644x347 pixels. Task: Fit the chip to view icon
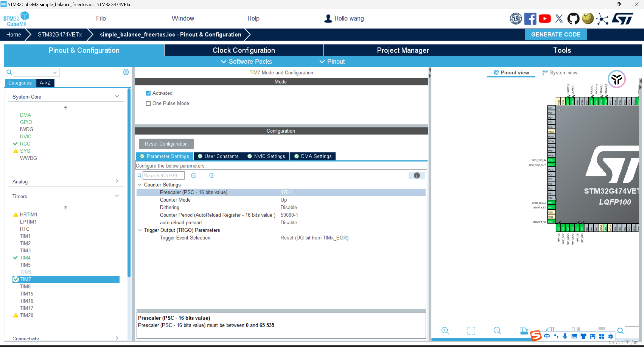tap(471, 331)
